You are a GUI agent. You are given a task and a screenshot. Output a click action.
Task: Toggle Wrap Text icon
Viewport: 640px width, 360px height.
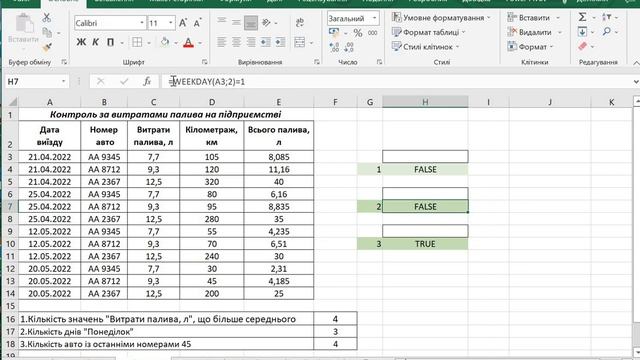click(300, 22)
